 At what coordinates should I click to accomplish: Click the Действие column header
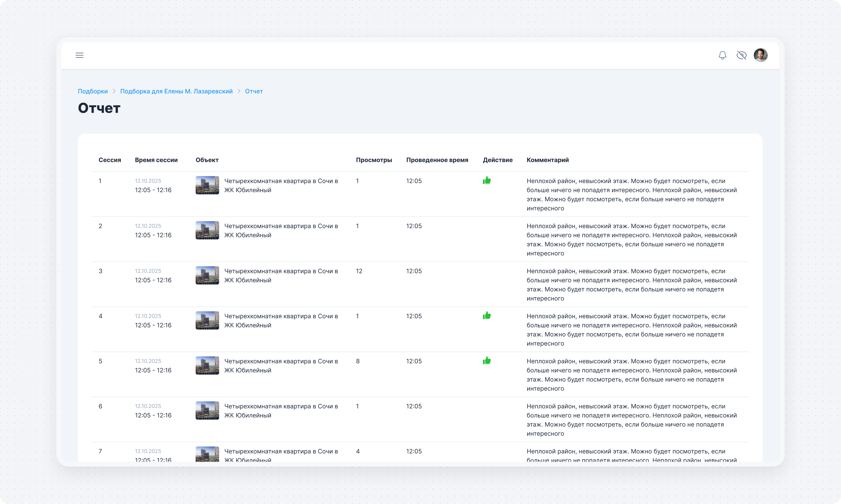498,160
